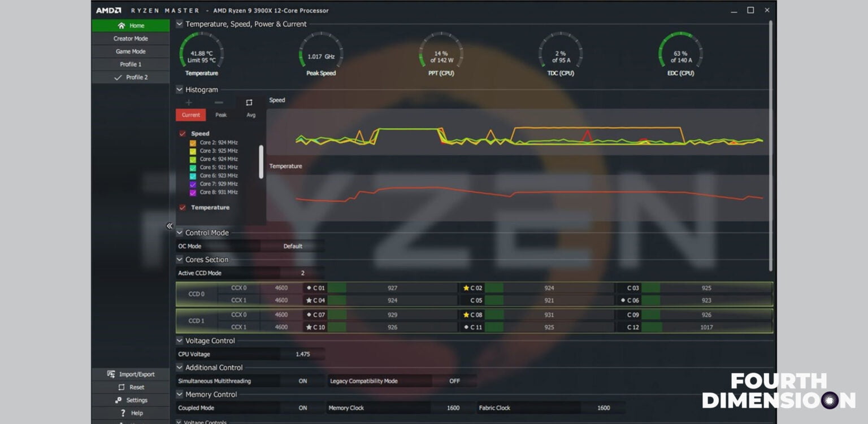
Task: Toggle the Core 4 speed checkbox
Action: (x=193, y=159)
